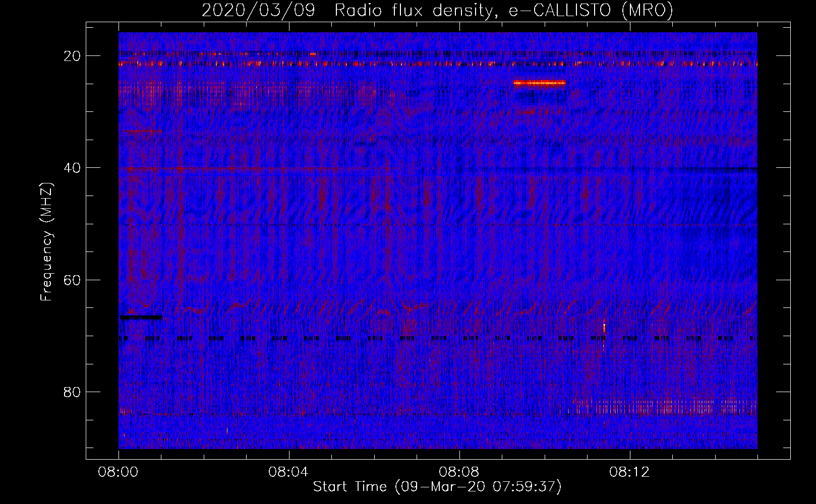Click the '80' frequency tick label
816x504 pixels.
(x=73, y=392)
